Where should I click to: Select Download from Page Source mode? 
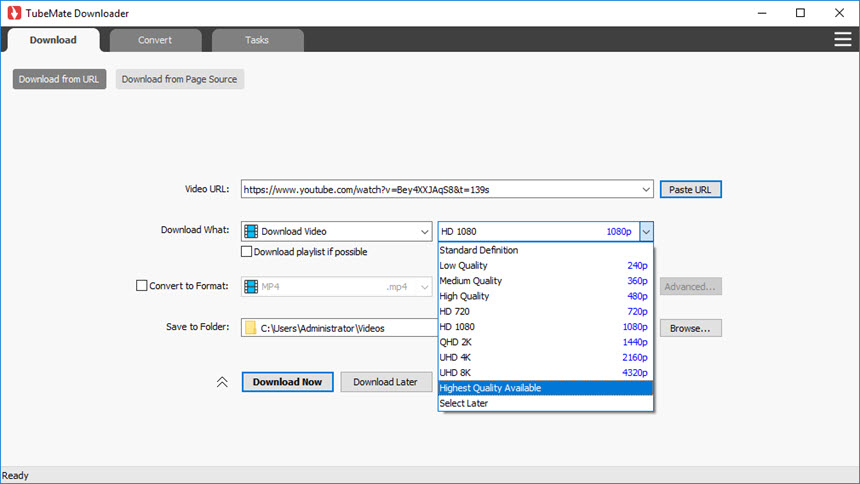click(180, 79)
